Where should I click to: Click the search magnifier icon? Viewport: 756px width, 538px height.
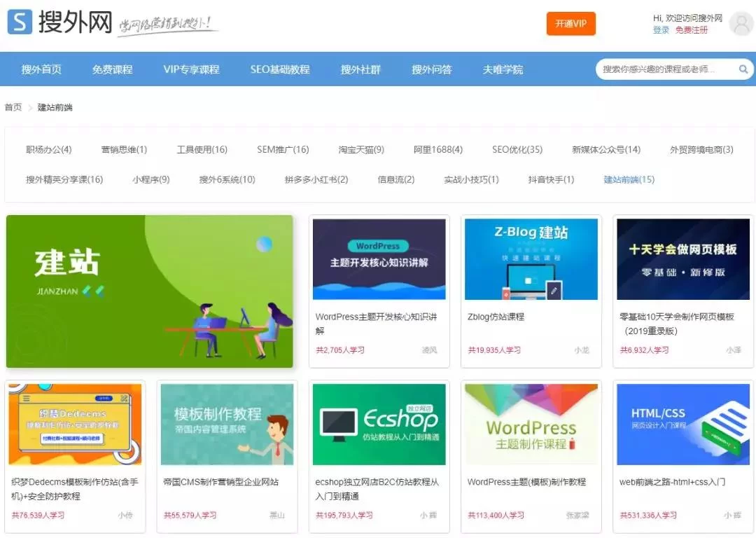click(x=743, y=69)
